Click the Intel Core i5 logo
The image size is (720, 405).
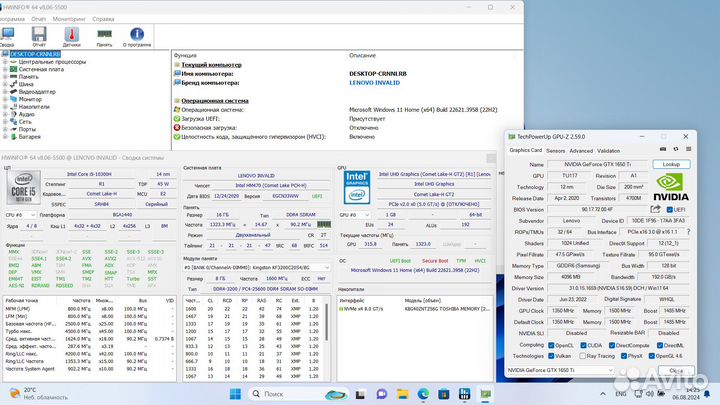point(23,187)
